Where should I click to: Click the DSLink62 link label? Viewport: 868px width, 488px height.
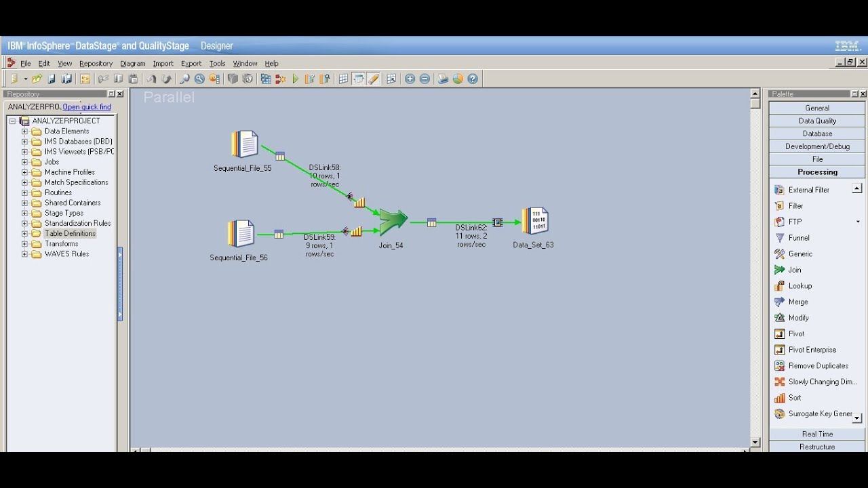pos(471,236)
